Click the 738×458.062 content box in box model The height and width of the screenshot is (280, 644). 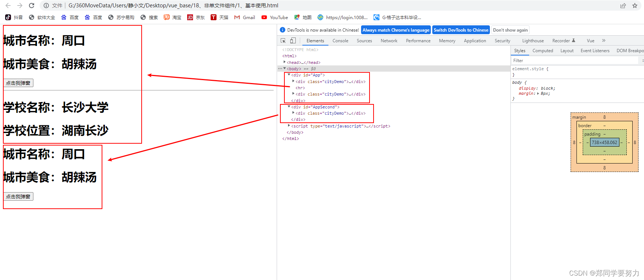(x=604, y=143)
